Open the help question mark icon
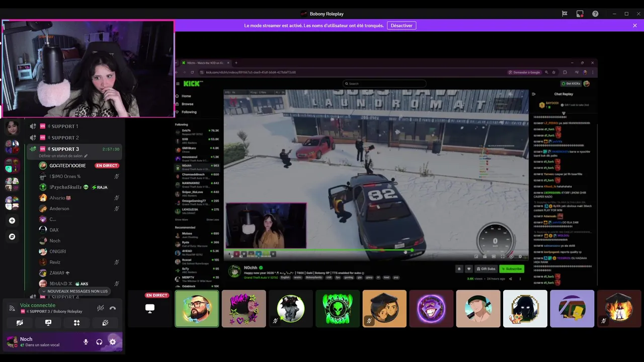 595,14
